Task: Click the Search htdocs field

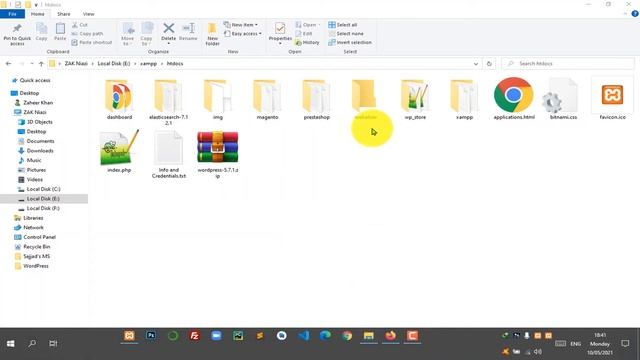Action: pos(568,64)
